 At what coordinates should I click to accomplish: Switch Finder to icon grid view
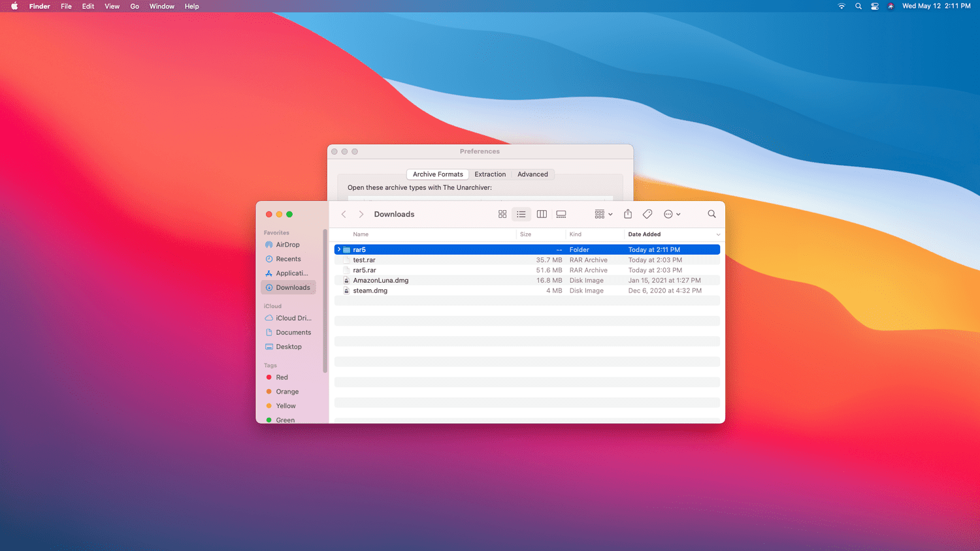(502, 214)
